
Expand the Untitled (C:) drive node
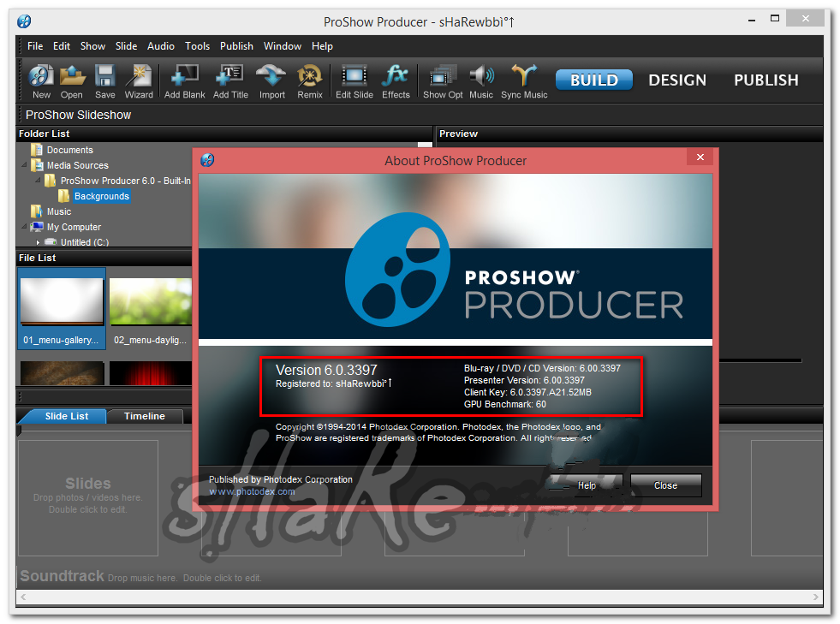pos(38,242)
